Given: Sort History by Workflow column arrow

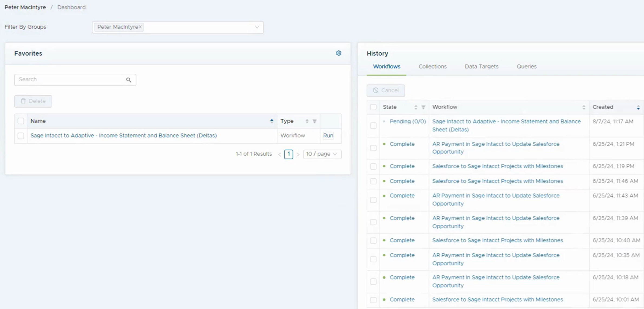Looking at the screenshot, I should pyautogui.click(x=583, y=107).
